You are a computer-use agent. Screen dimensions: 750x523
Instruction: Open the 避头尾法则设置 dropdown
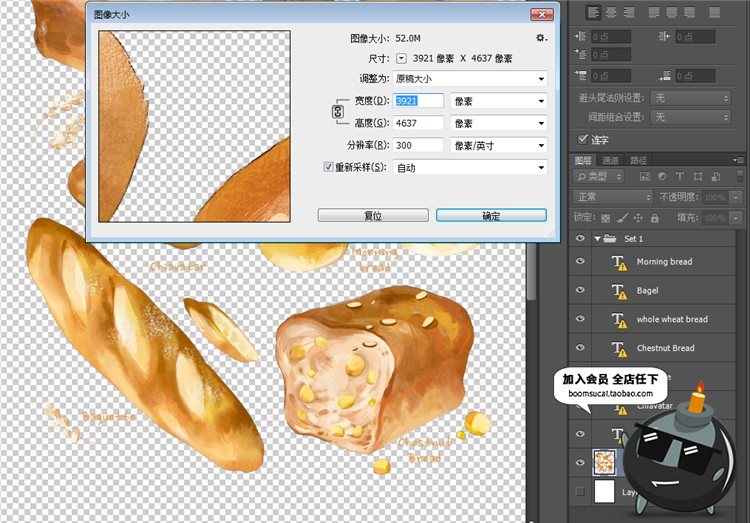tap(691, 98)
